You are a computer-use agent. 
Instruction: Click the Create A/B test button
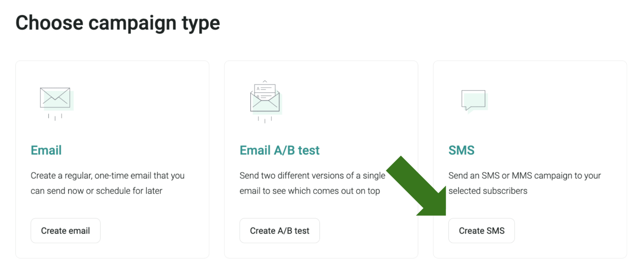(279, 230)
